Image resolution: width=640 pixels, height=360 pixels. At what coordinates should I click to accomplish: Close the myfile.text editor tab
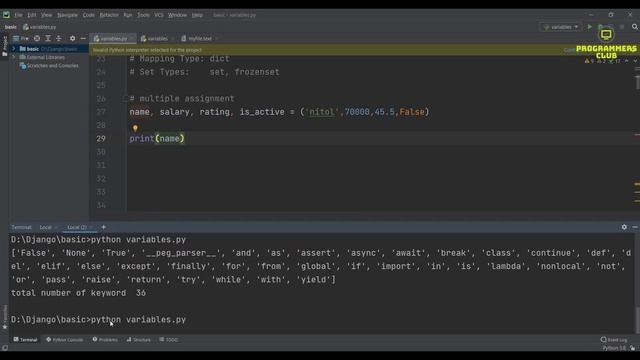tap(216, 38)
